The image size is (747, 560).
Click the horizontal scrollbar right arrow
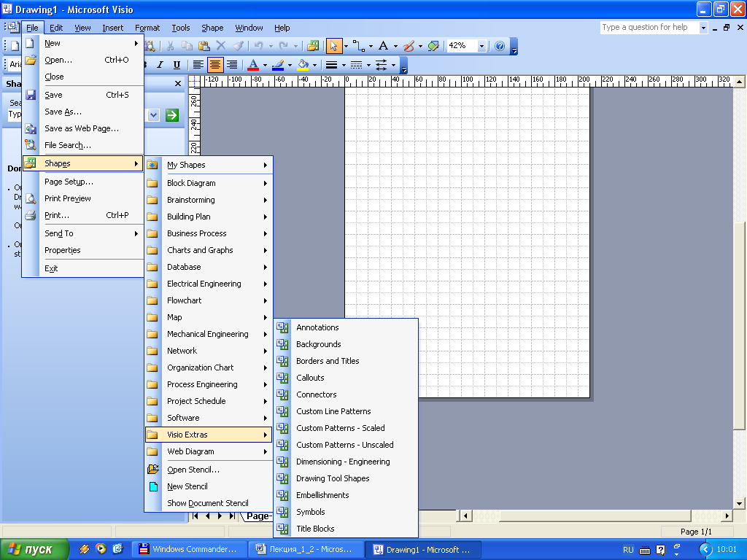727,516
